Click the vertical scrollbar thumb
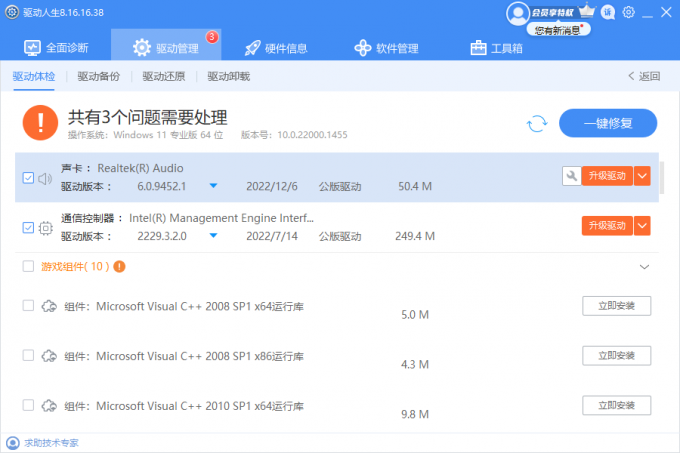Viewport: 680px width, 453px height. (661, 178)
